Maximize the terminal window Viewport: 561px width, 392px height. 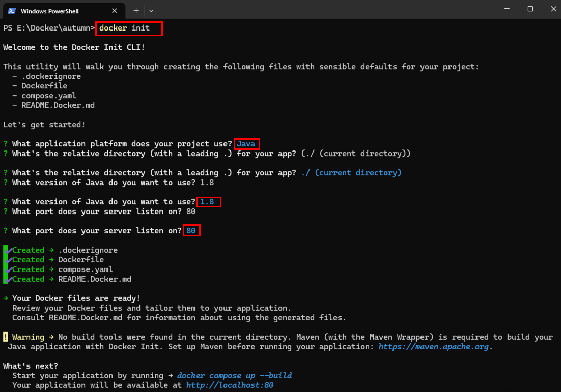530,9
